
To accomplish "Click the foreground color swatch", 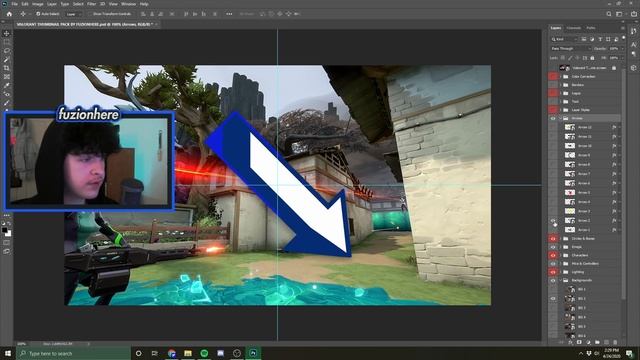I will click(x=4, y=230).
